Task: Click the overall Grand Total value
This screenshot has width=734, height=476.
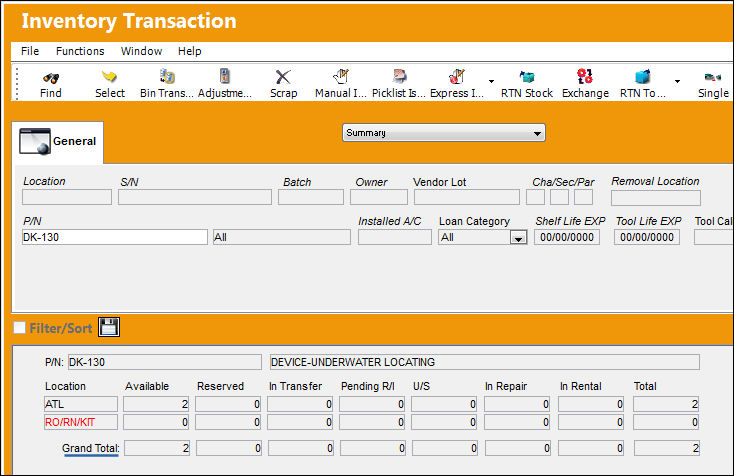Action: [x=667, y=448]
